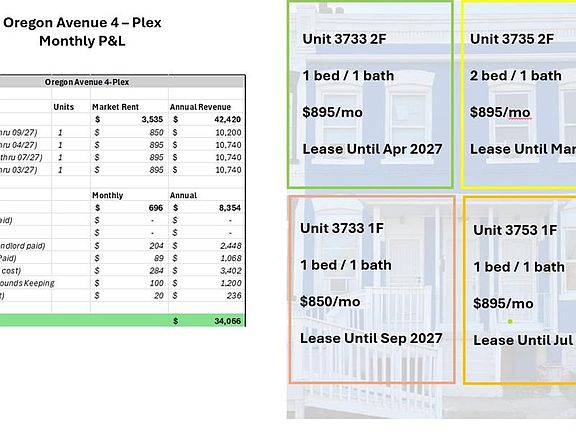Screen dimensions: 576x432
Task: Select the 'Market Rent' column header
Action: (115, 107)
